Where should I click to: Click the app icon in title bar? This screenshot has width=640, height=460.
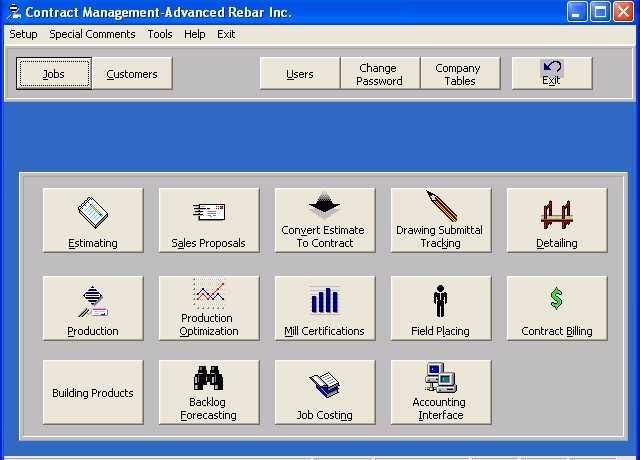click(x=13, y=11)
